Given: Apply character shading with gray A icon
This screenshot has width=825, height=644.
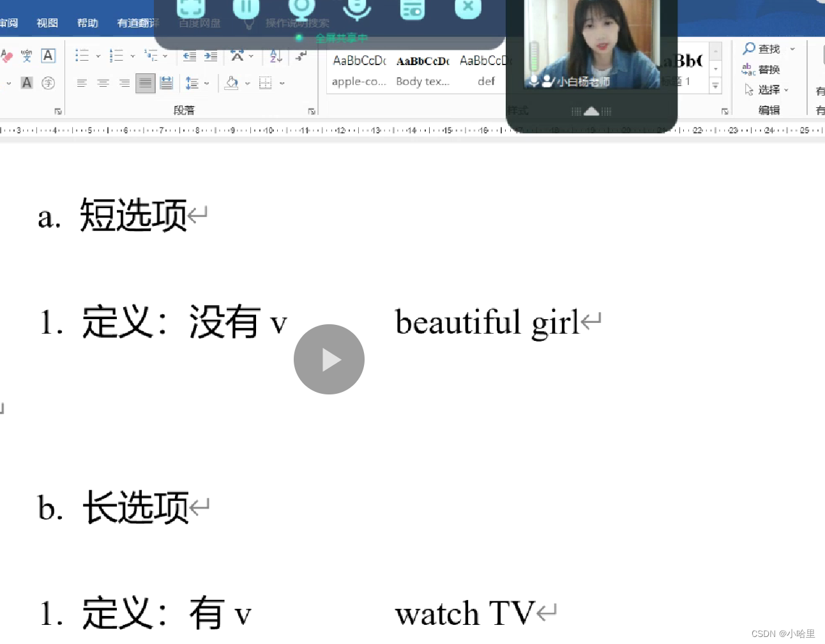Looking at the screenshot, I should point(27,83).
